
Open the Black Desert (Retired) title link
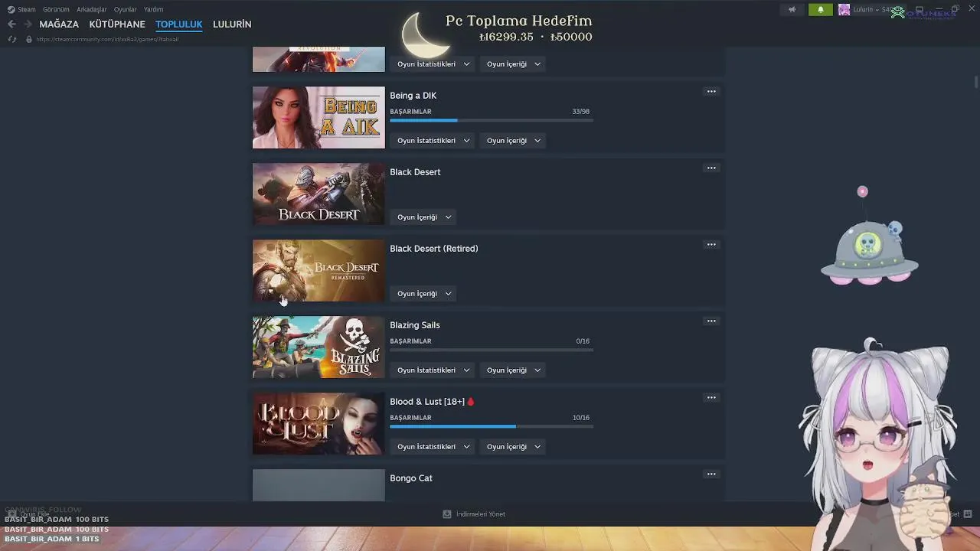point(434,249)
